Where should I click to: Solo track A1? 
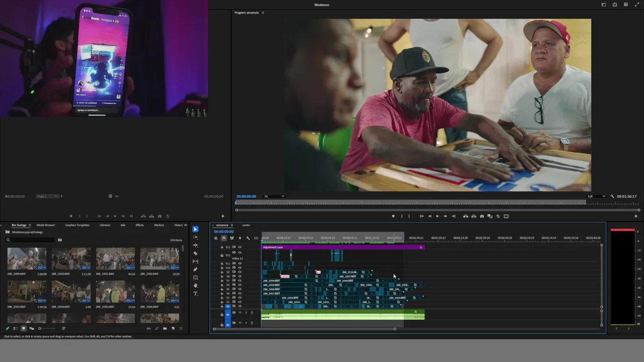(x=246, y=313)
